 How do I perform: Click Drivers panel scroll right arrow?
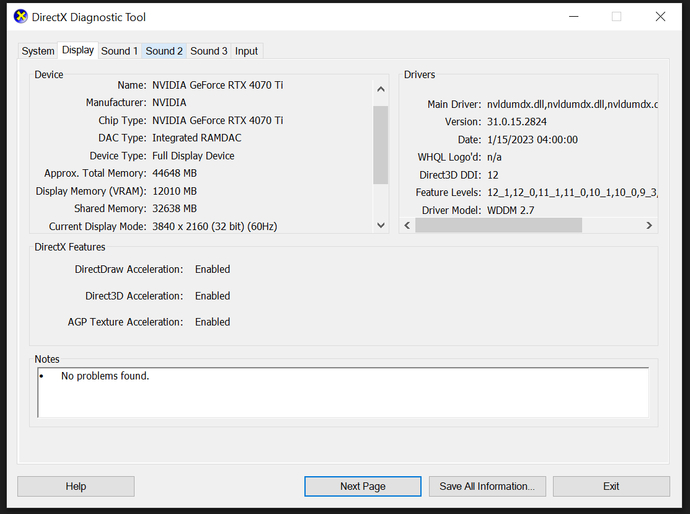point(649,226)
